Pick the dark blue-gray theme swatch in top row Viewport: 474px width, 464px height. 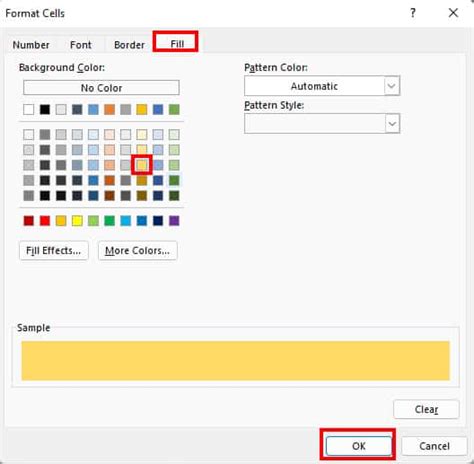click(77, 109)
